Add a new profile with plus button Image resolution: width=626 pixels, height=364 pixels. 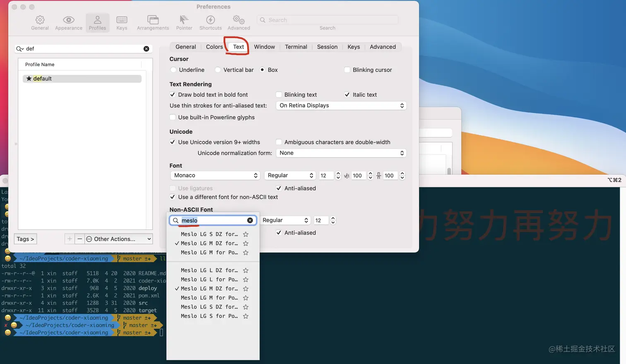point(70,239)
